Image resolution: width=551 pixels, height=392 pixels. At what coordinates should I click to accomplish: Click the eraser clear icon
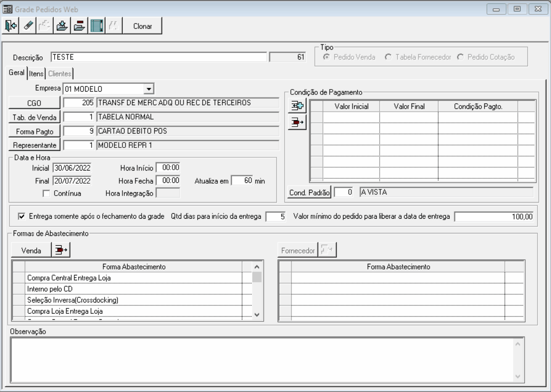pyautogui.click(x=28, y=26)
